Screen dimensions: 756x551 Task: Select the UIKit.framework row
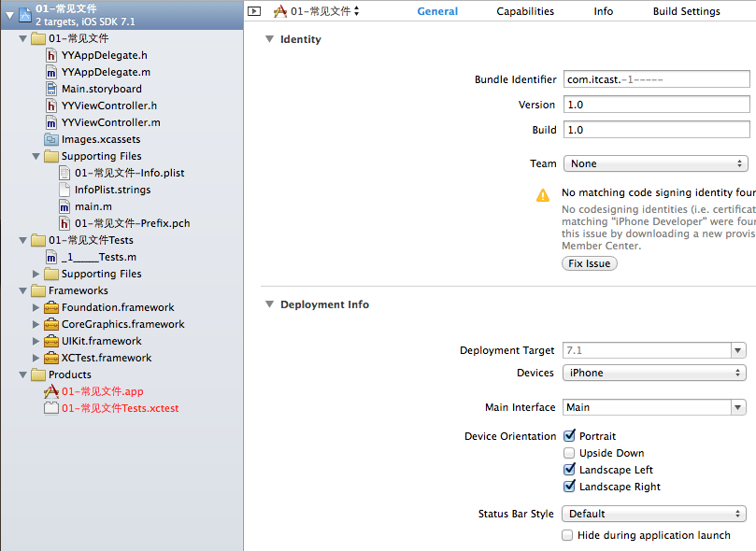[x=122, y=341]
